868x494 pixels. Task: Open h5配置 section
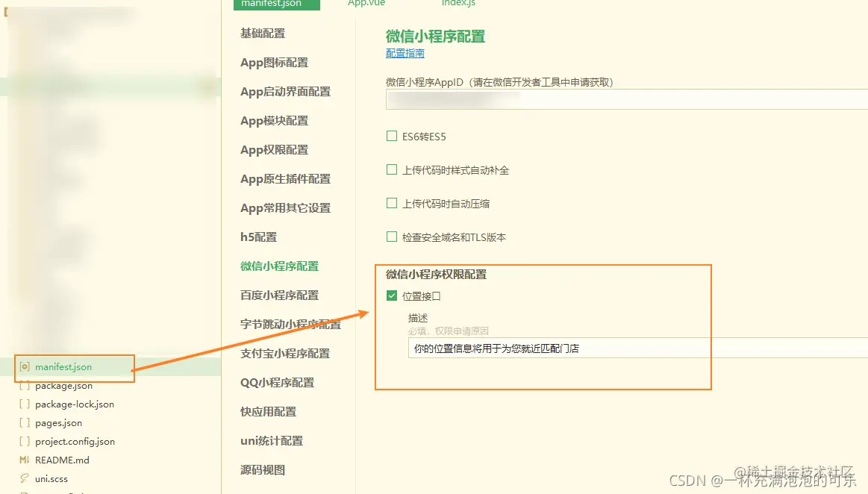[258, 237]
